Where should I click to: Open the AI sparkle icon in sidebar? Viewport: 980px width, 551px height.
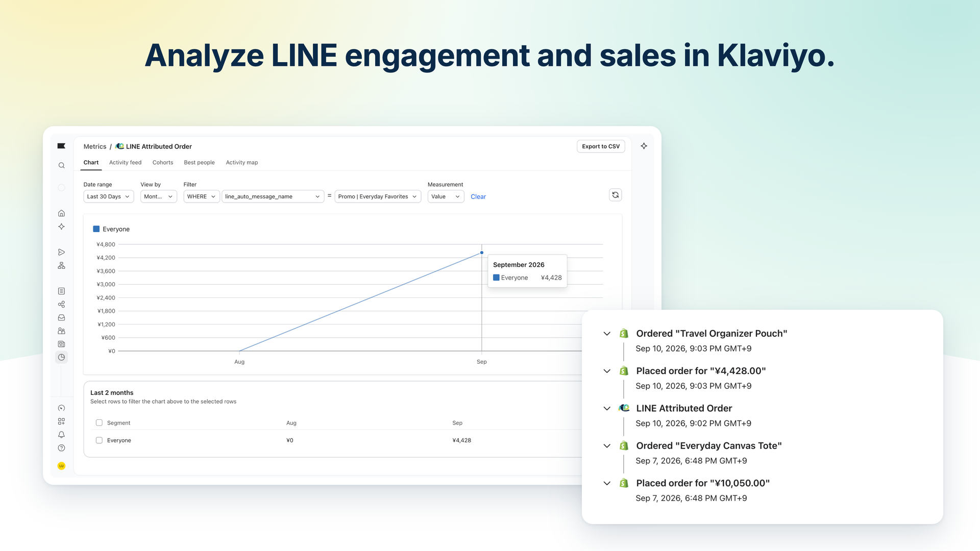point(61,227)
